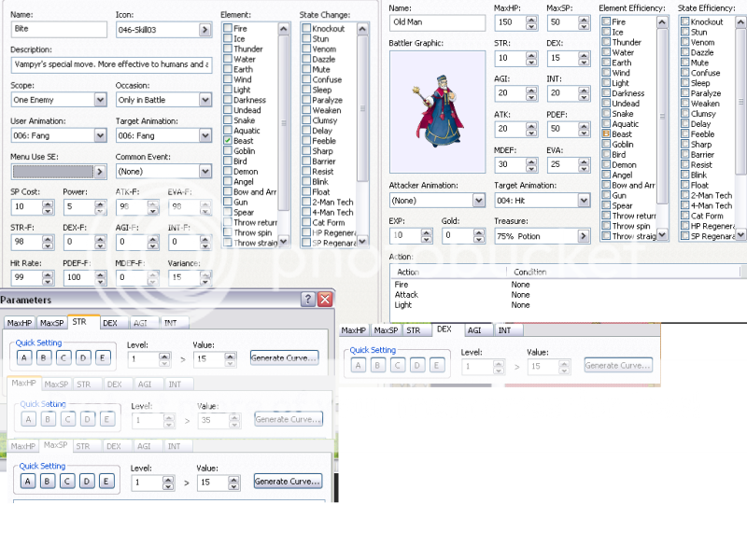Open the Treasure picker showing 75% Potion

point(583,236)
